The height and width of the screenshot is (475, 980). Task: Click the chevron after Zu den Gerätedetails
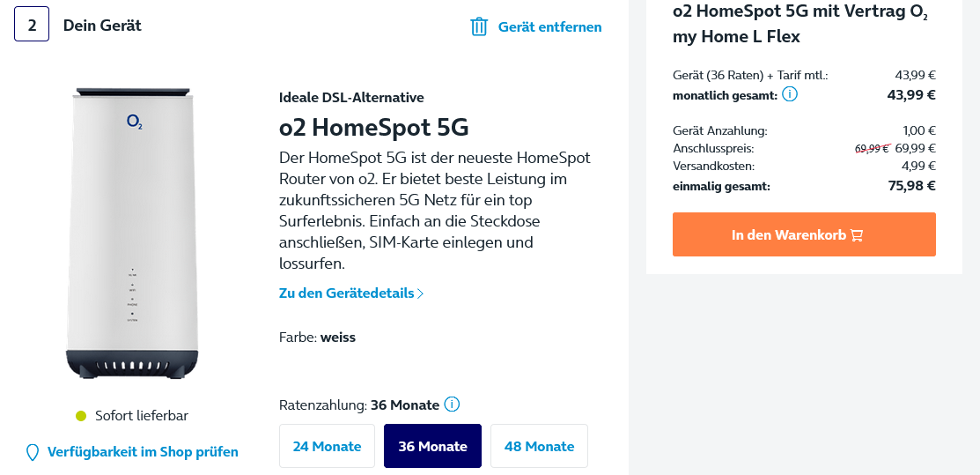tap(421, 293)
